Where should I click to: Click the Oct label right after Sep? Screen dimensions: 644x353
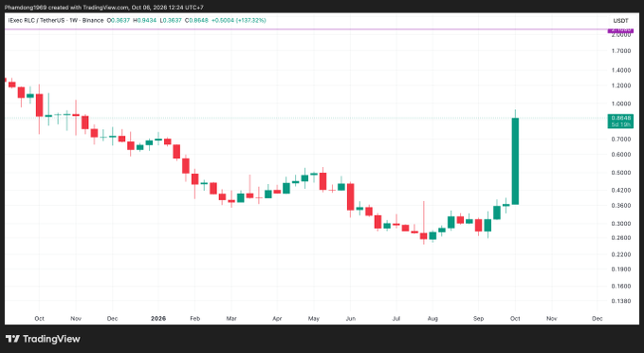click(x=515, y=319)
